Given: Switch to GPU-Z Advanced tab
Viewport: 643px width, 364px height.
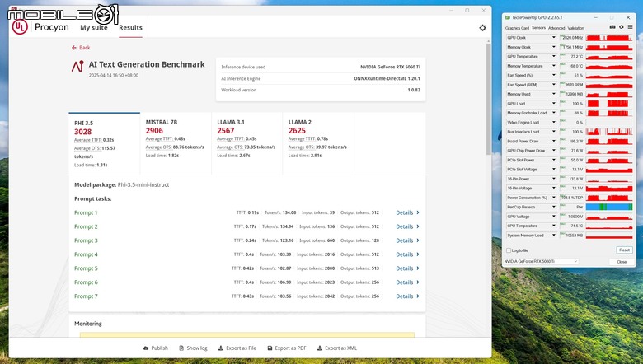Looking at the screenshot, I should click(x=556, y=28).
